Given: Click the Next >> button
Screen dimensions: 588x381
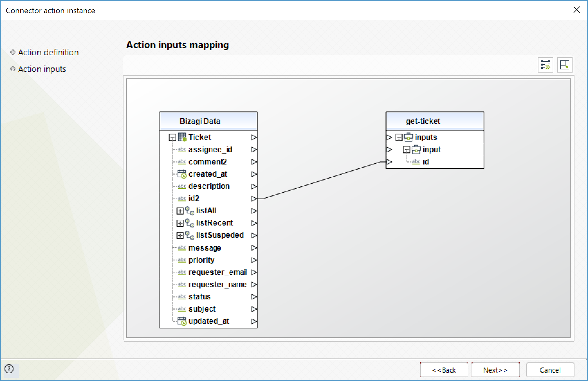Looking at the screenshot, I should [x=495, y=370].
